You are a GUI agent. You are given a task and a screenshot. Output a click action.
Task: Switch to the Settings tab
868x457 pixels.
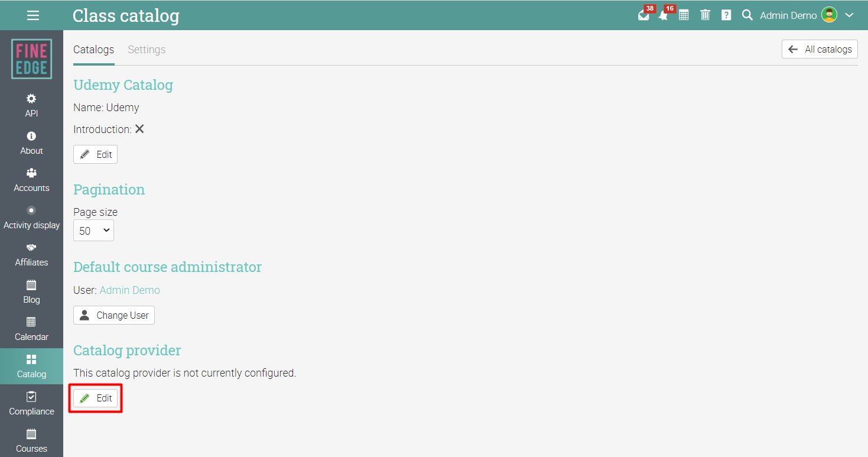147,50
